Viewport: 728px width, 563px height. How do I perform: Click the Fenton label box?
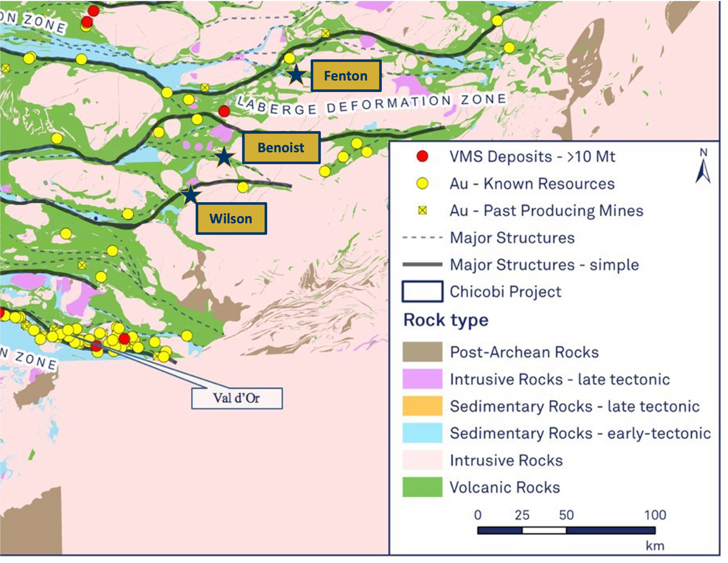click(346, 76)
